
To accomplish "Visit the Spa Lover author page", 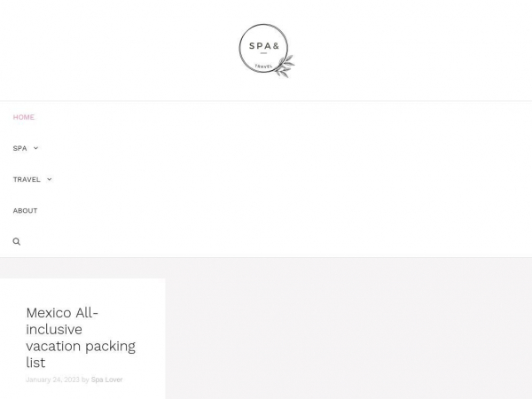I will [107, 379].
